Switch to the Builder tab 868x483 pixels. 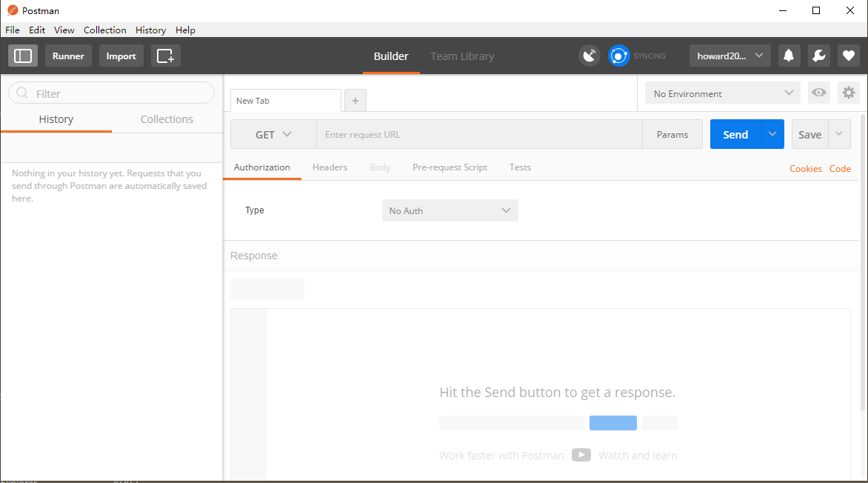pyautogui.click(x=391, y=56)
